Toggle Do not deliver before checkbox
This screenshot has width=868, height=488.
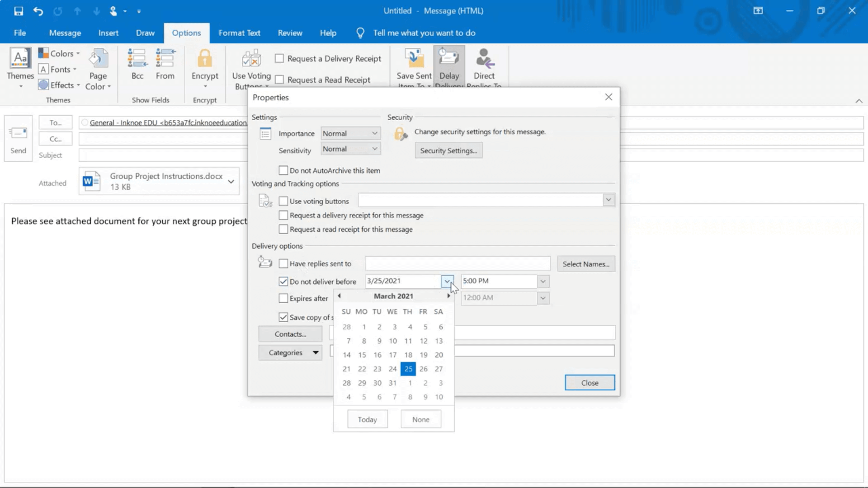pyautogui.click(x=283, y=281)
